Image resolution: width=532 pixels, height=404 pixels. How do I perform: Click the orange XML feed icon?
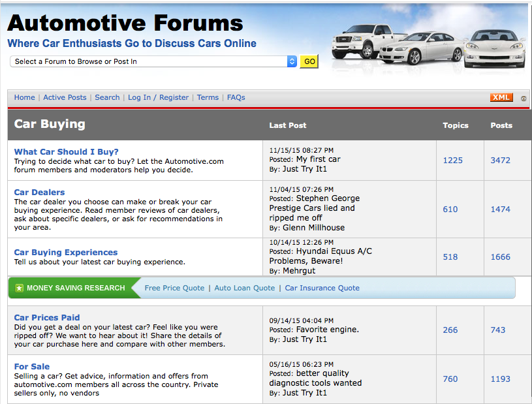pyautogui.click(x=501, y=97)
